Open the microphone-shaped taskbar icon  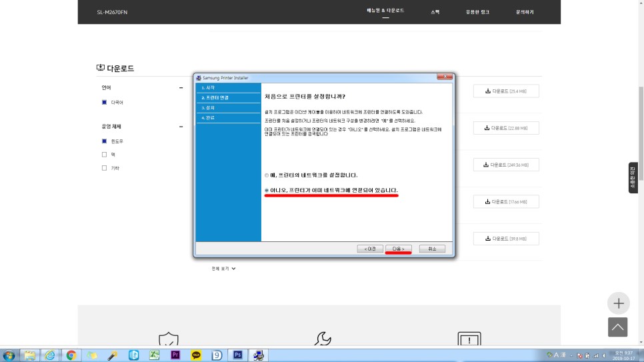coord(113,355)
